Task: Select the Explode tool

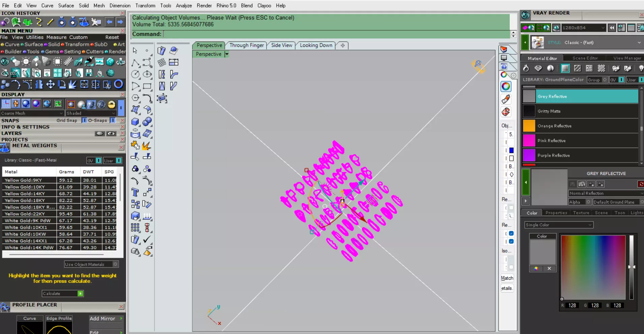Action: pyautogui.click(x=147, y=146)
